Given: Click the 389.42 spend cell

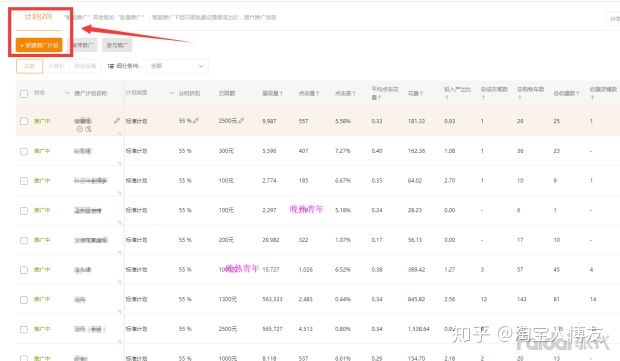Looking at the screenshot, I should tap(416, 269).
